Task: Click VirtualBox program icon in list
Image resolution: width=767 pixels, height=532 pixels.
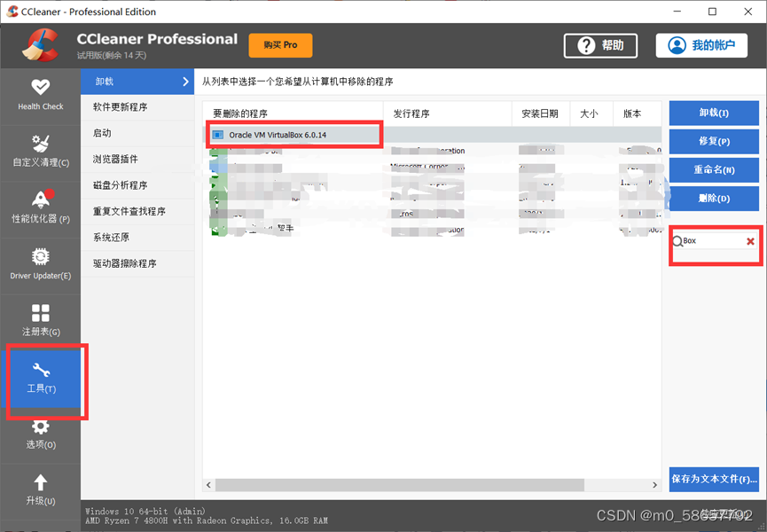Action: 218,135
